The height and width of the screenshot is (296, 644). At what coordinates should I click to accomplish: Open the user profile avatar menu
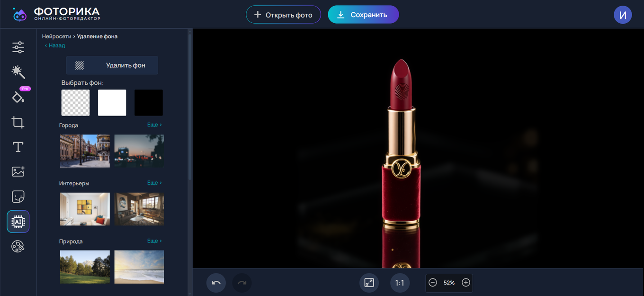pos(623,14)
